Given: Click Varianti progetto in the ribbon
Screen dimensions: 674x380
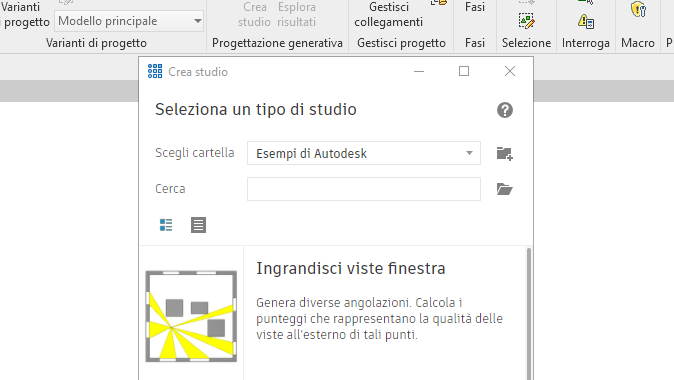Looking at the screenshot, I should coord(25,14).
